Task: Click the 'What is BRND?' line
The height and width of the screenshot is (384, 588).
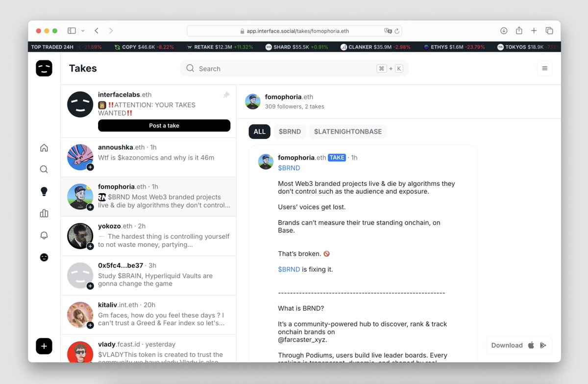Action: [x=301, y=308]
